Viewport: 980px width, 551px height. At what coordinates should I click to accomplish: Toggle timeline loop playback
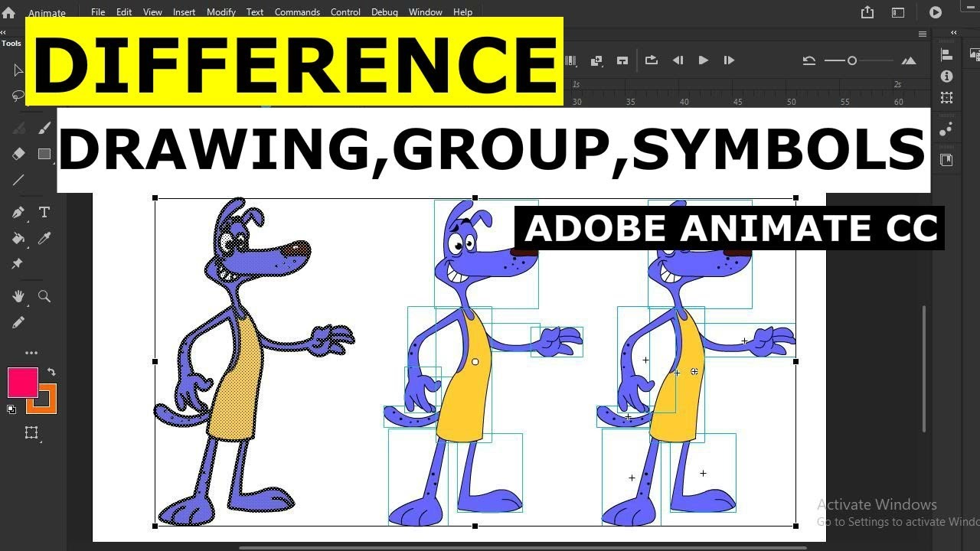point(652,60)
